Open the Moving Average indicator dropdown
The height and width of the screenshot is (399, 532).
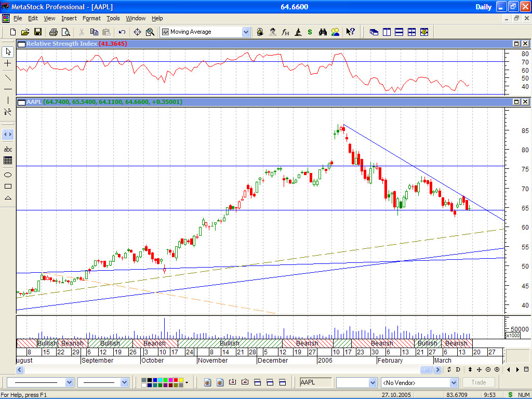[246, 32]
